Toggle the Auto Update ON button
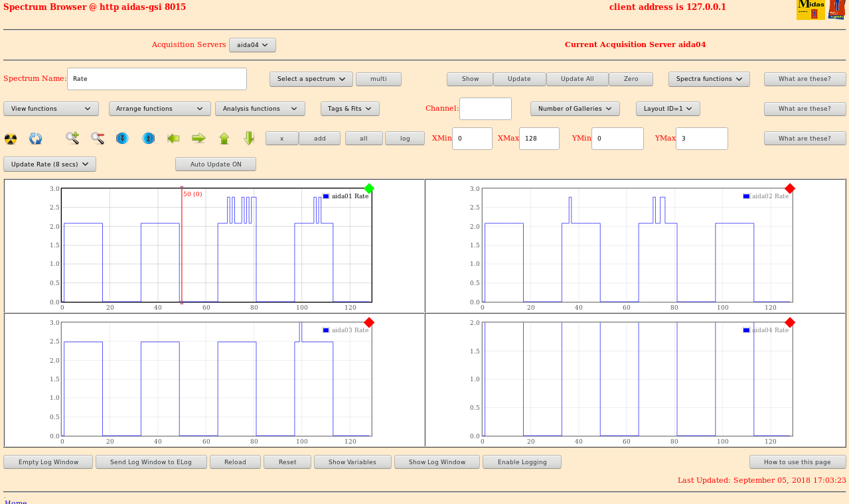 click(x=215, y=164)
